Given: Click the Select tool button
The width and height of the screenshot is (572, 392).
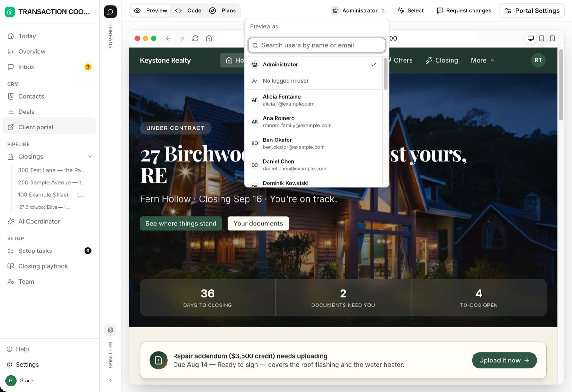Looking at the screenshot, I should 411,10.
